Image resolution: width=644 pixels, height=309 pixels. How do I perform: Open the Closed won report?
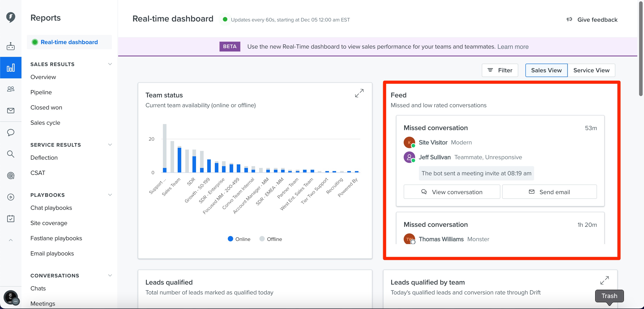click(x=46, y=107)
